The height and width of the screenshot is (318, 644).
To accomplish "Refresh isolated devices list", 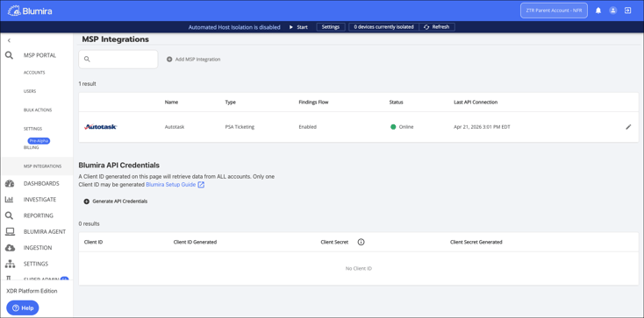I will pos(437,27).
